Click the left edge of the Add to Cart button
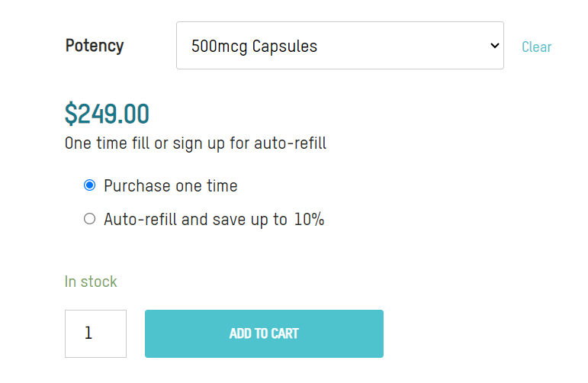The image size is (588, 383). pos(151,333)
